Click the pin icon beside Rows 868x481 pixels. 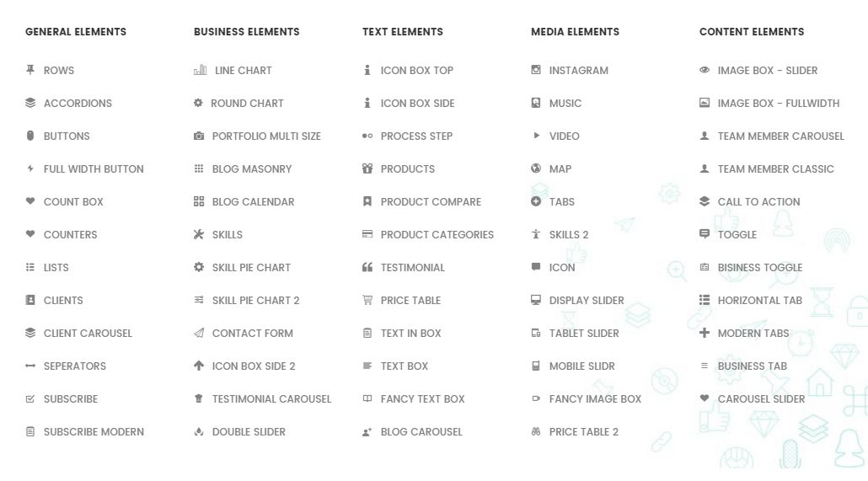click(30, 70)
